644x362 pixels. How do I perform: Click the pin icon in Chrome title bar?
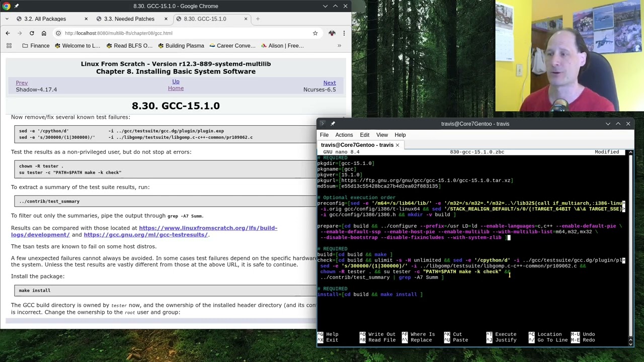tap(17, 6)
